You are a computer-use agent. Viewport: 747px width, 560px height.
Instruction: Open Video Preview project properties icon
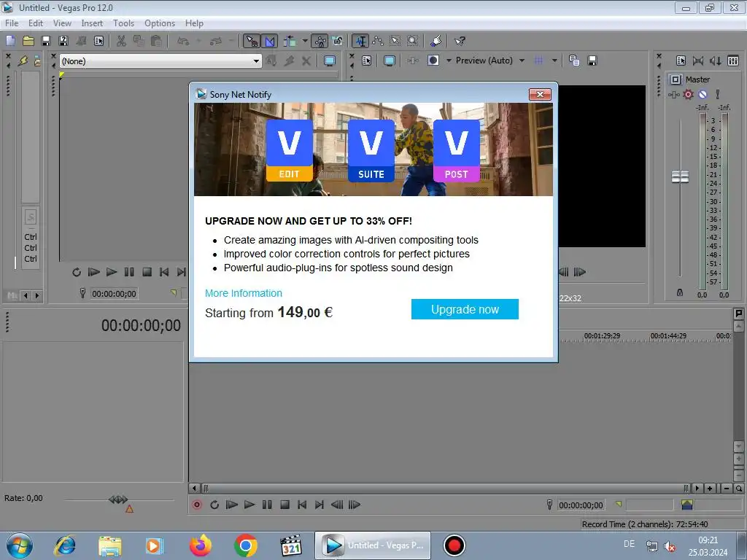point(366,61)
